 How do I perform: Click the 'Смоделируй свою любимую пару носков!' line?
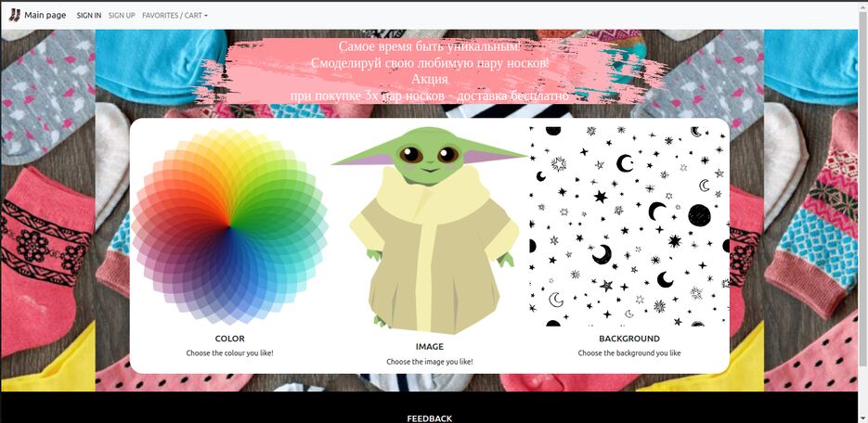click(x=430, y=62)
